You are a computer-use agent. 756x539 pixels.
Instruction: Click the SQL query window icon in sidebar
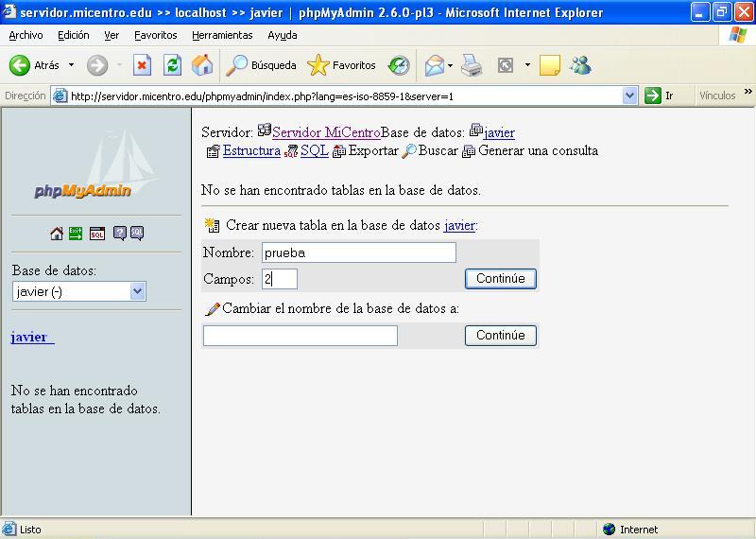click(97, 234)
